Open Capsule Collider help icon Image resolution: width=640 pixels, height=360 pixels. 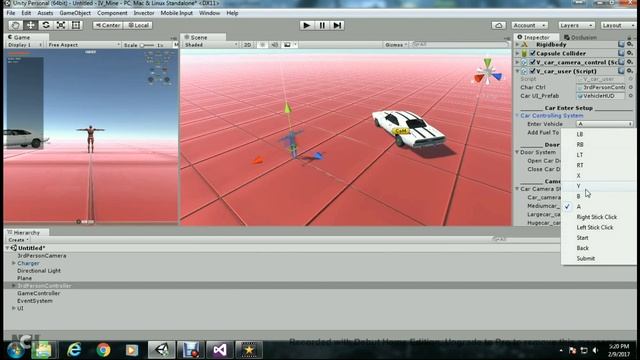(621, 53)
